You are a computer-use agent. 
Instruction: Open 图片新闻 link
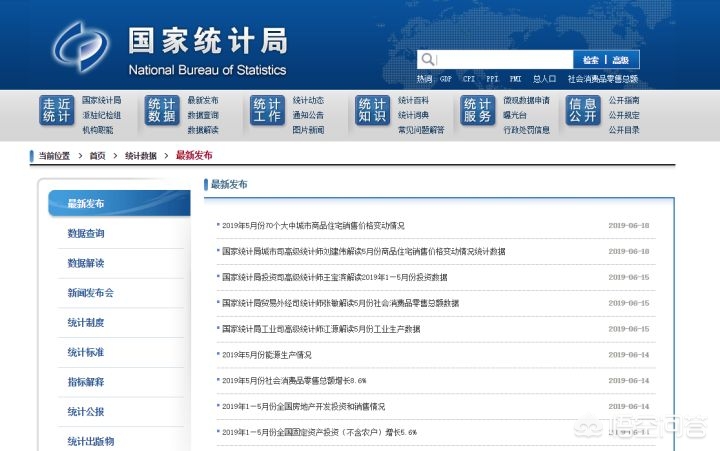pos(308,130)
